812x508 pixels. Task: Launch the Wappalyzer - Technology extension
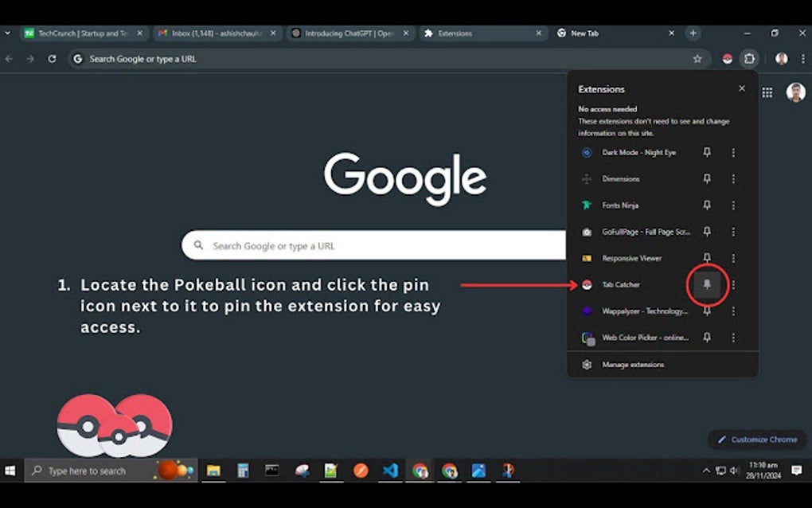[637, 311]
